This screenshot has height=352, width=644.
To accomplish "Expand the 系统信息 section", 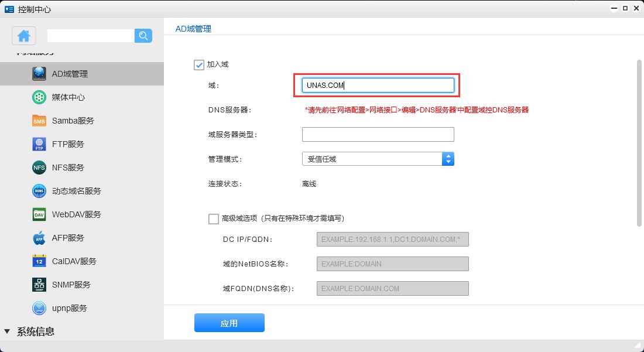I will tap(7, 332).
